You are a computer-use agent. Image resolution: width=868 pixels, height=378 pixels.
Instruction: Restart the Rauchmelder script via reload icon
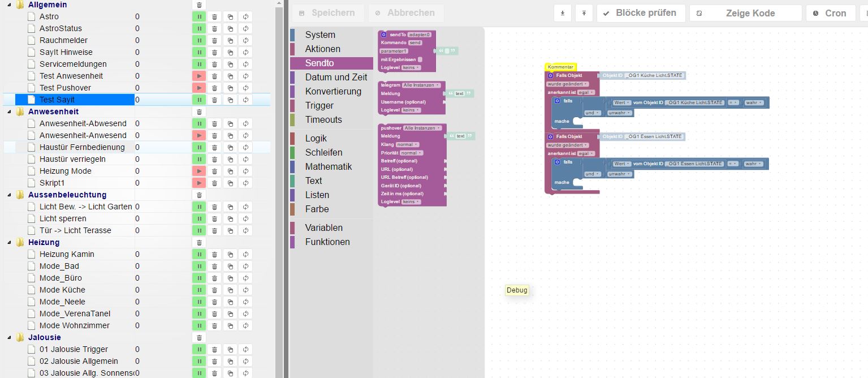[245, 40]
